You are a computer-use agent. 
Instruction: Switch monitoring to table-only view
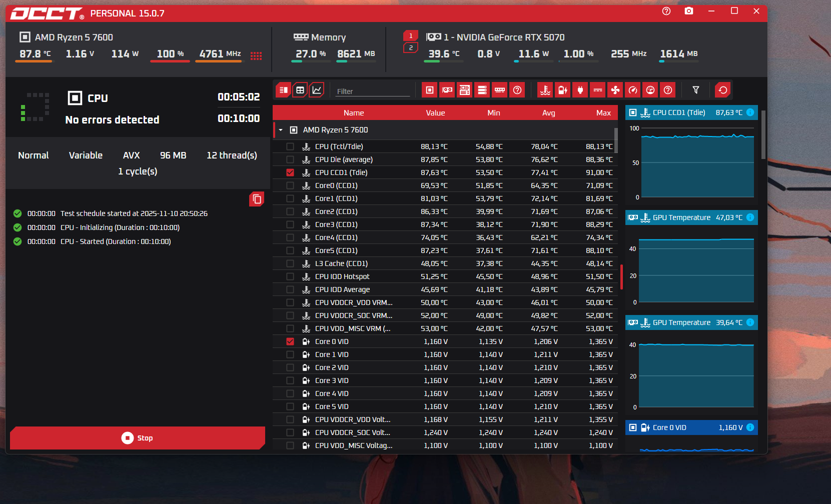coord(300,90)
